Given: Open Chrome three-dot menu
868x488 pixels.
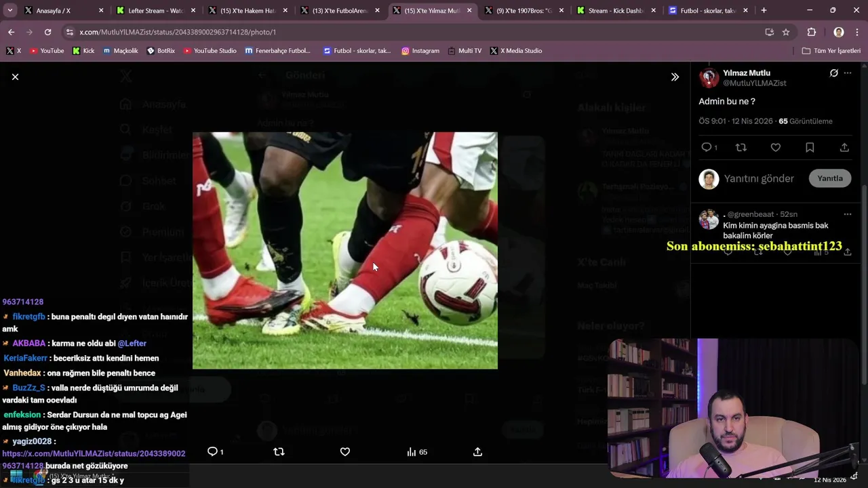Looking at the screenshot, I should (x=857, y=32).
